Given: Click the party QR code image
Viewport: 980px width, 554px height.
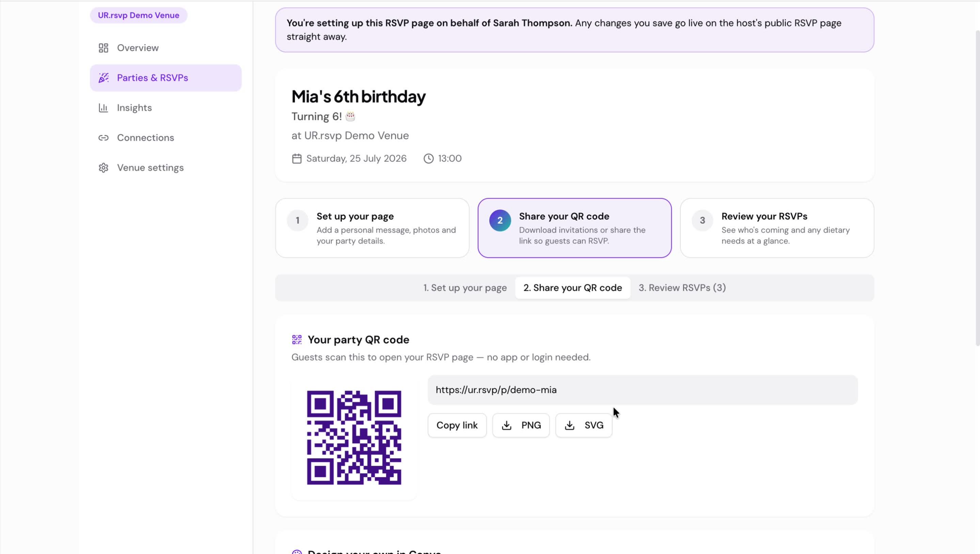Looking at the screenshot, I should tap(354, 438).
